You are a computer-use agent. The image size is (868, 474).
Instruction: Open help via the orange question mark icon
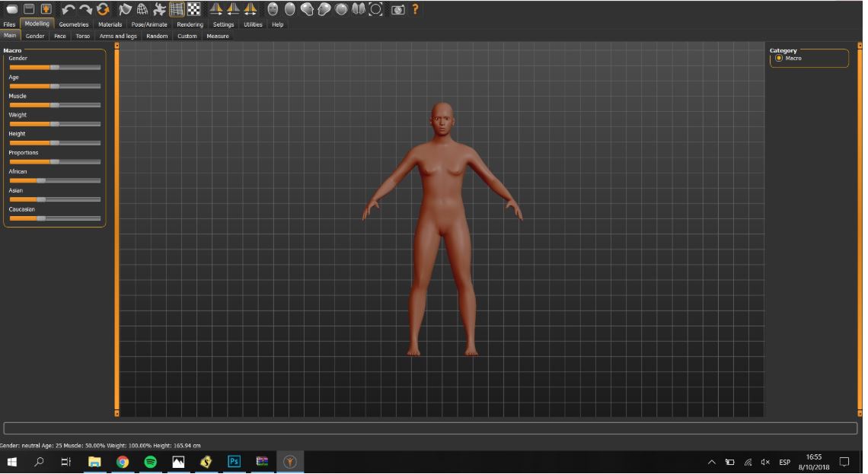tap(415, 10)
